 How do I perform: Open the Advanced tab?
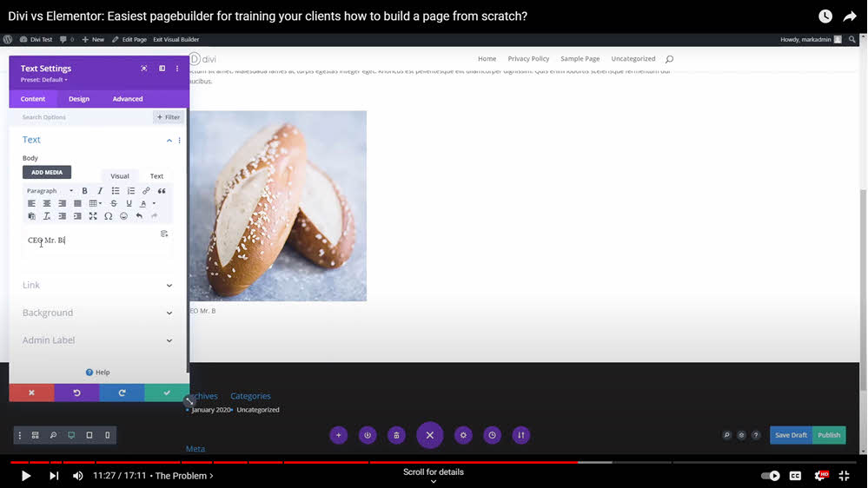click(128, 99)
